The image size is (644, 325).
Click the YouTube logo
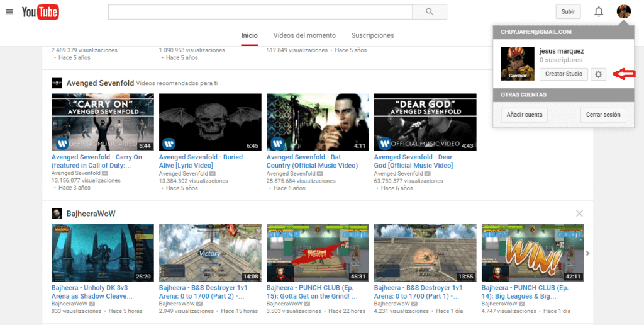40,12
